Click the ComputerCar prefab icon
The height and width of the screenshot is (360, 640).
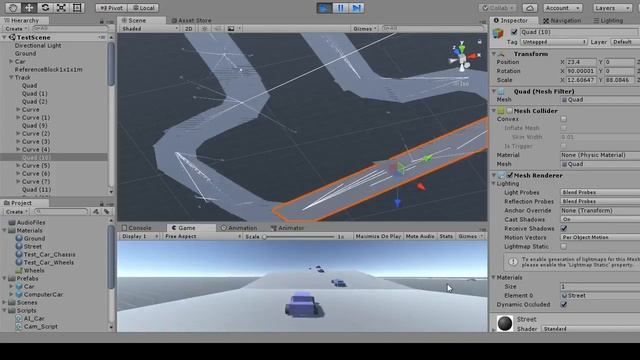click(x=19, y=294)
